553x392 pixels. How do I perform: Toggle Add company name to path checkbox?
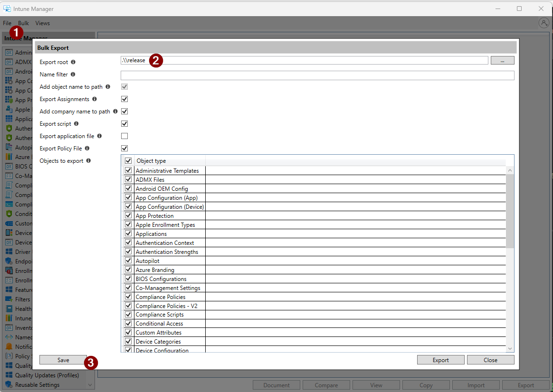click(124, 112)
